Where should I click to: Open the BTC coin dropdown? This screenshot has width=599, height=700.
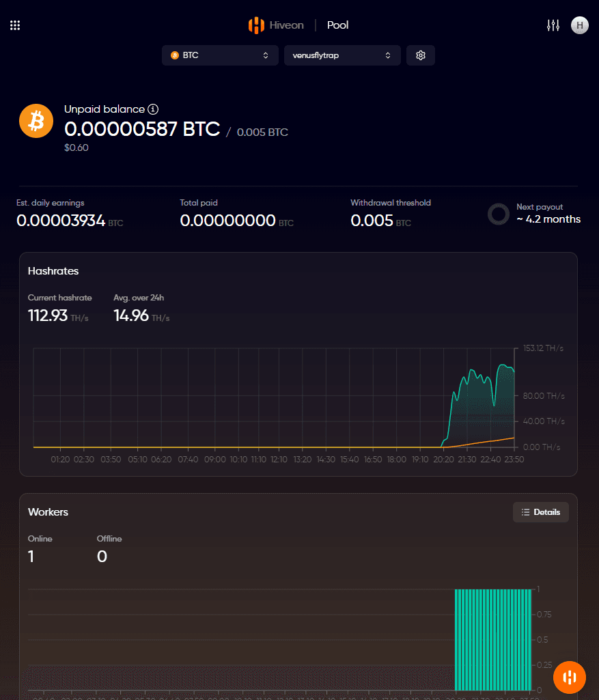[x=219, y=55]
